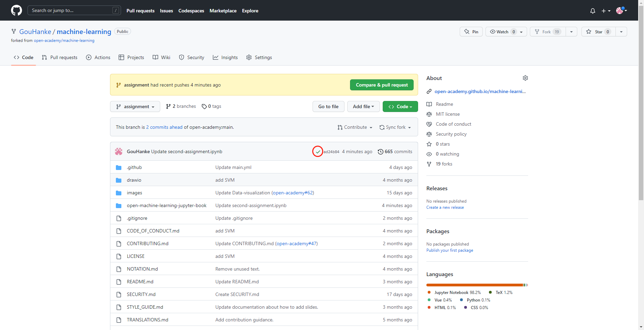Expand the Fork options arrow
The width and height of the screenshot is (644, 330).
coord(571,32)
